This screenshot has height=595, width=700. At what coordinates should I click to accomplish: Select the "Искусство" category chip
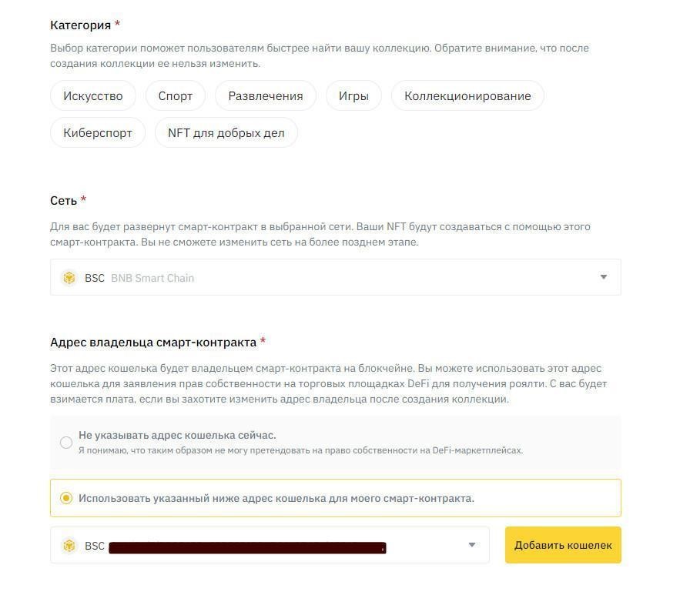click(x=92, y=95)
